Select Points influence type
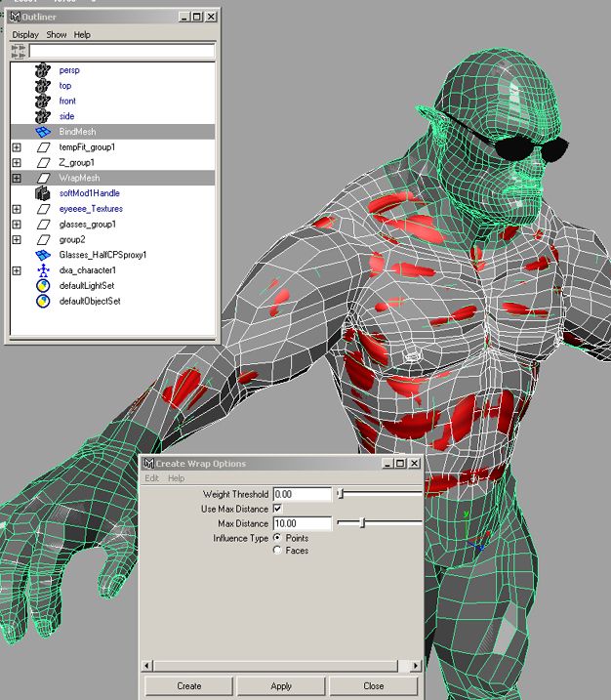This screenshot has height=700, width=611. 278,538
